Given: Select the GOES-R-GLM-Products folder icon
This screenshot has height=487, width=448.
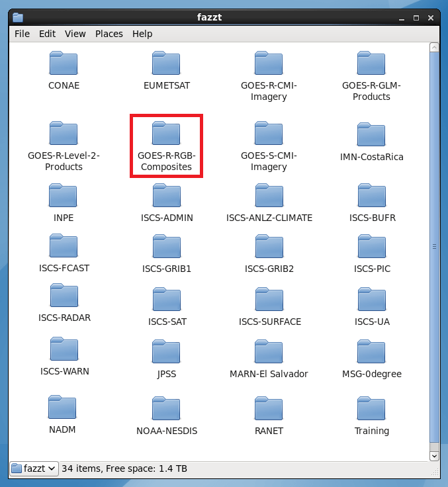Looking at the screenshot, I should click(371, 63).
